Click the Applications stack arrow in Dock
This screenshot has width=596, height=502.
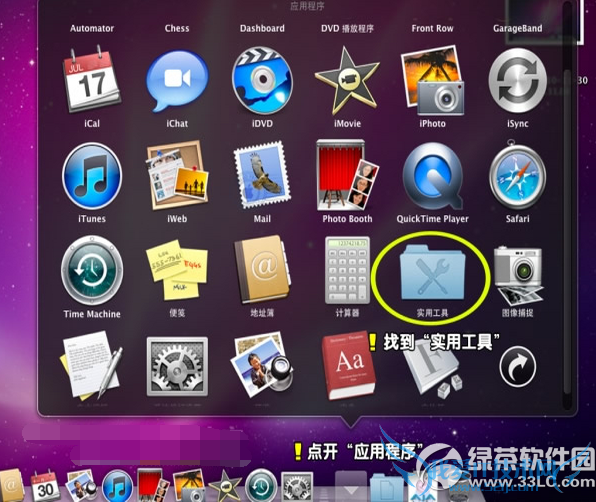click(x=350, y=486)
